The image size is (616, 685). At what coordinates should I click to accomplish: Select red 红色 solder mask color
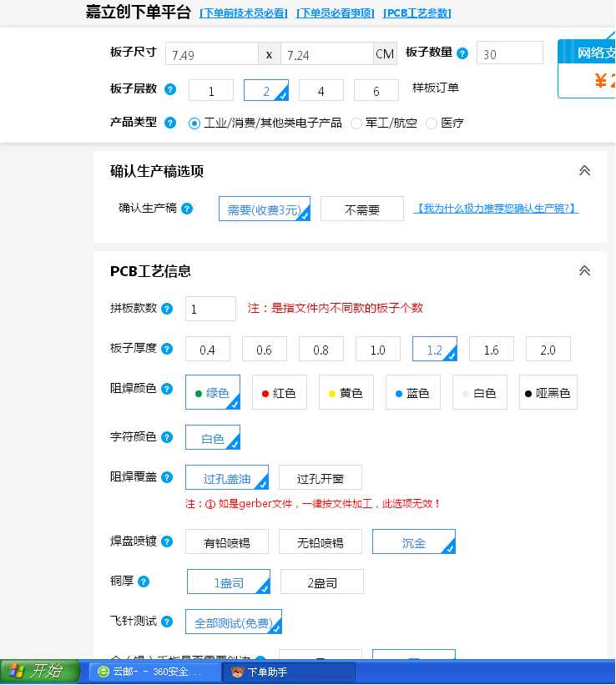(x=280, y=392)
